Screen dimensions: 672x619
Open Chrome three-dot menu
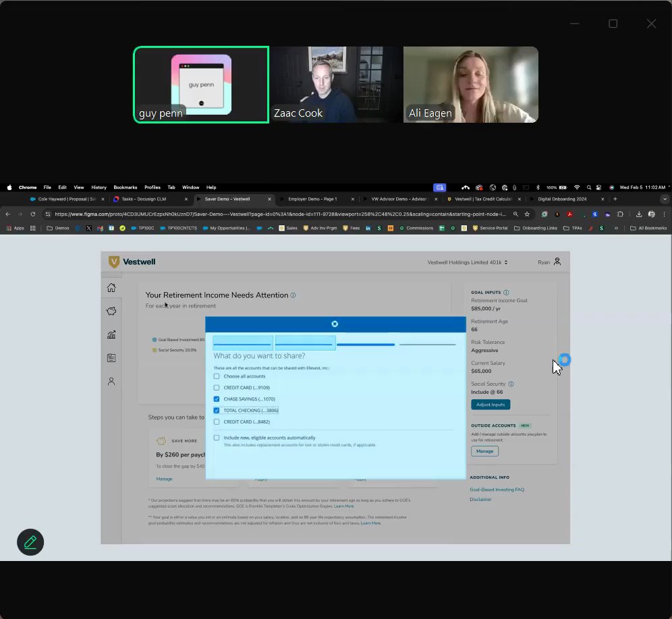tap(665, 214)
